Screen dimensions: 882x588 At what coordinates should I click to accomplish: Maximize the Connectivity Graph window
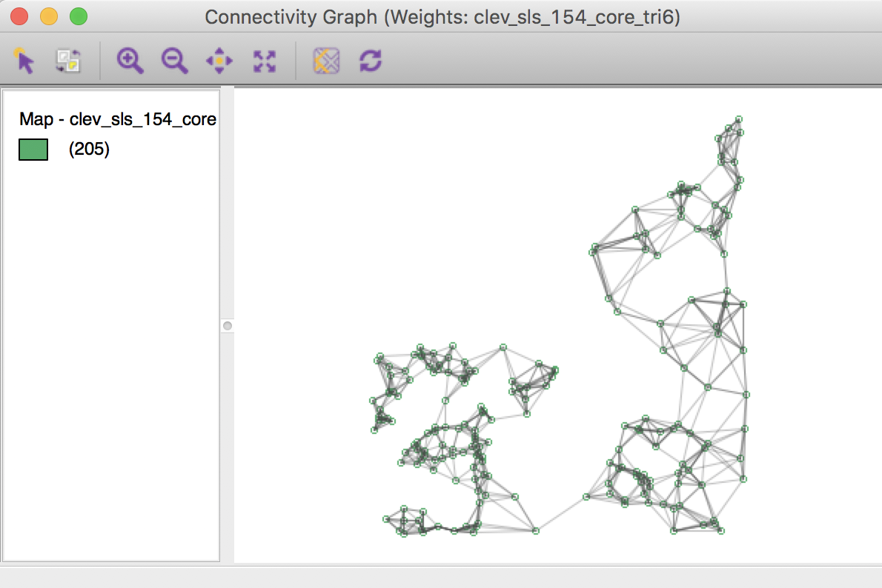(x=79, y=16)
